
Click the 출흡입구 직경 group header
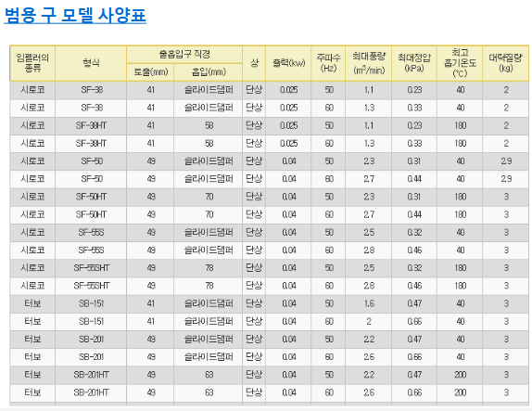[184, 55]
